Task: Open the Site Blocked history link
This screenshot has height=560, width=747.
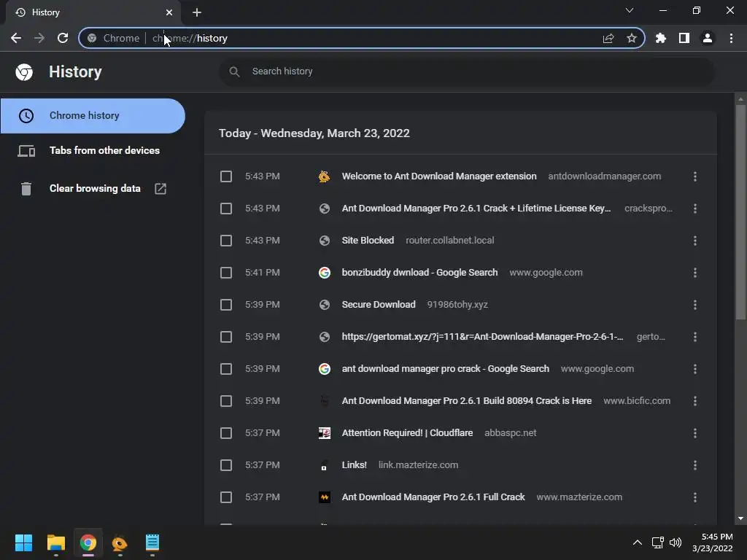Action: (368, 241)
